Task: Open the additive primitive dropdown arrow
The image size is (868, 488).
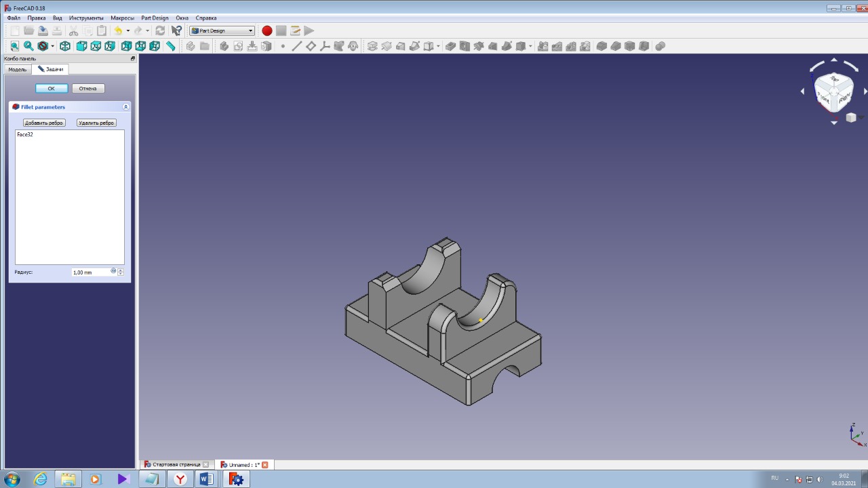Action: pos(438,46)
